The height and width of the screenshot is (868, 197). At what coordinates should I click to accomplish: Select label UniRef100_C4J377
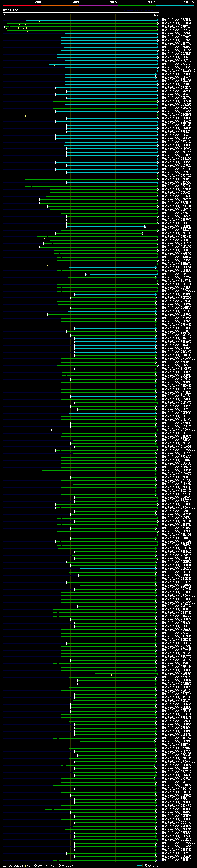pyautogui.click(x=176, y=230)
